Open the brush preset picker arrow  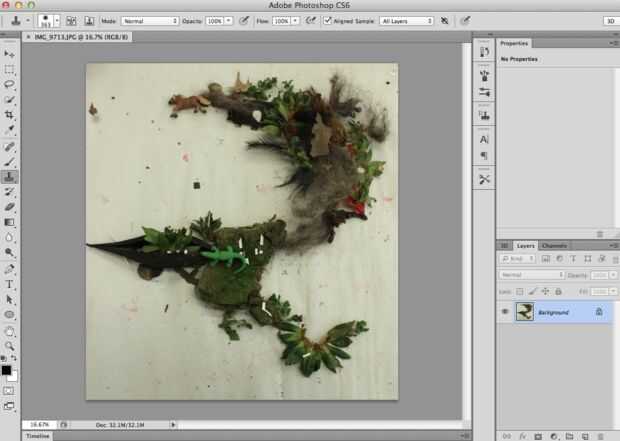57,21
